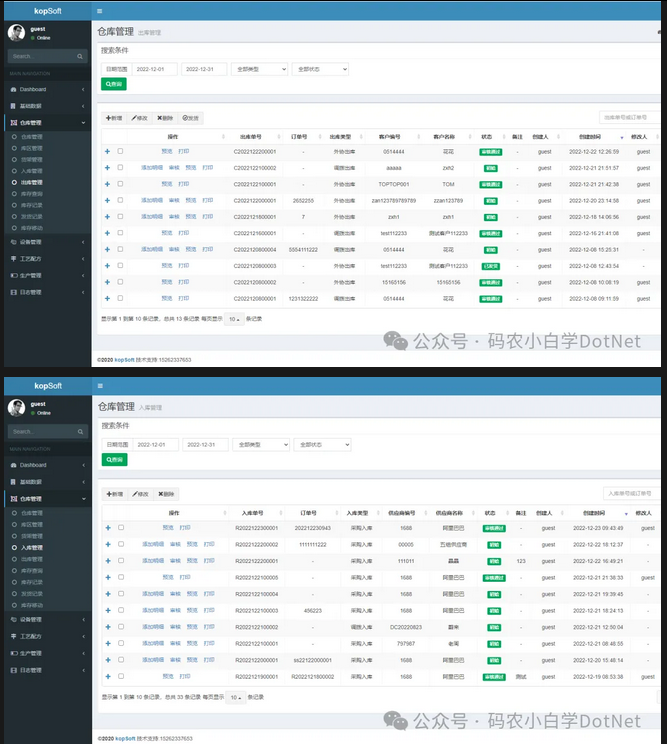Screen dimensions: 667x744
Task: Click plus icon beside row C2022120800004
Action: 107,249
